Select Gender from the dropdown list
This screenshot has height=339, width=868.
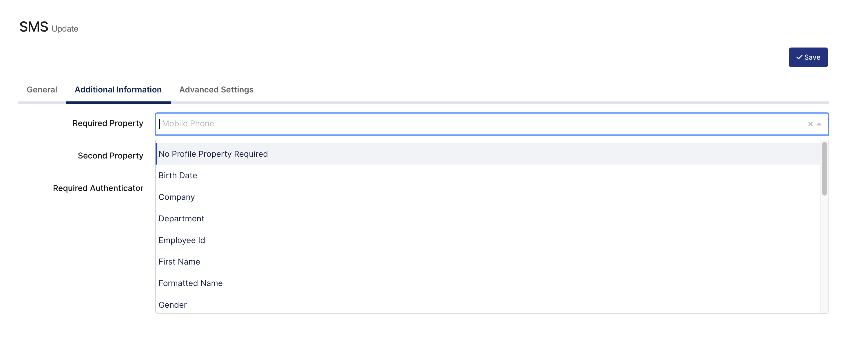pos(488,305)
